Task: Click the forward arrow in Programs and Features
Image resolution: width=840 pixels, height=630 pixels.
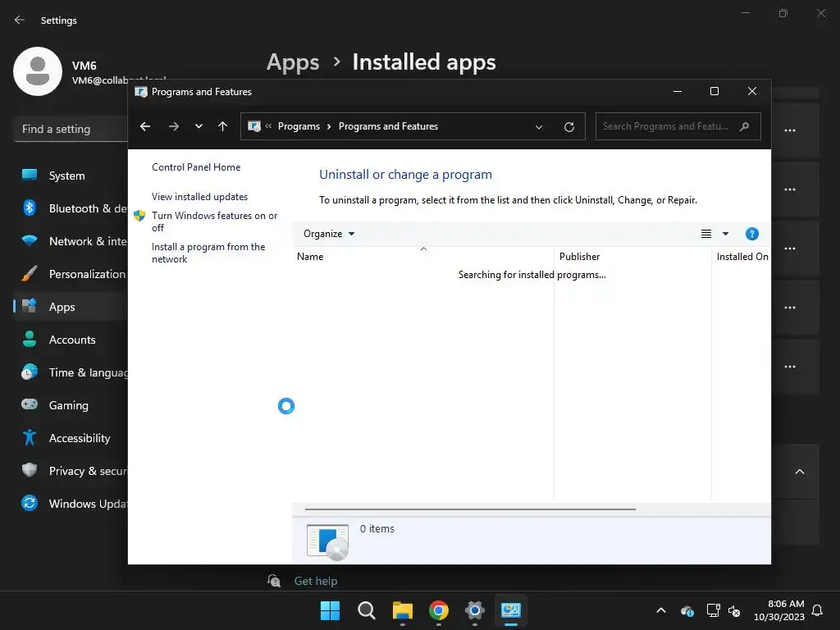Action: 174,126
